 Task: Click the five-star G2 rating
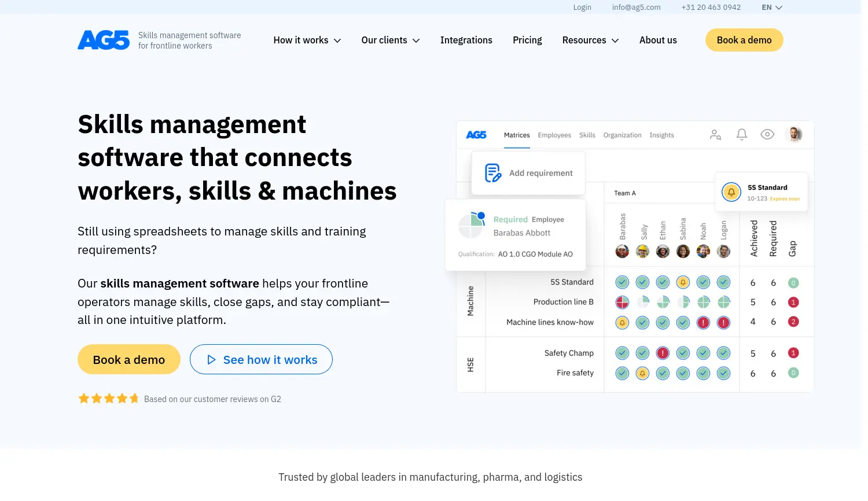click(109, 399)
